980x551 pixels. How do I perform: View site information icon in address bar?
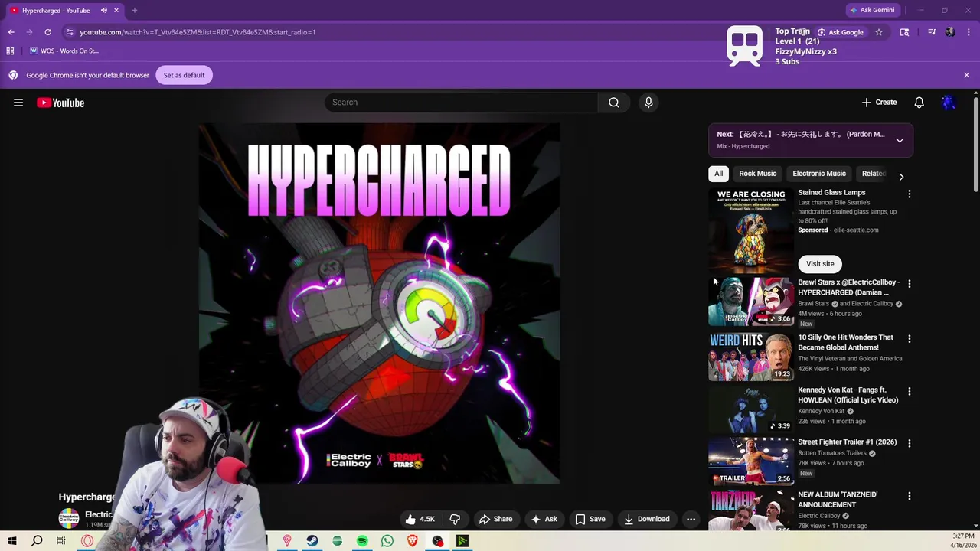coord(70,32)
